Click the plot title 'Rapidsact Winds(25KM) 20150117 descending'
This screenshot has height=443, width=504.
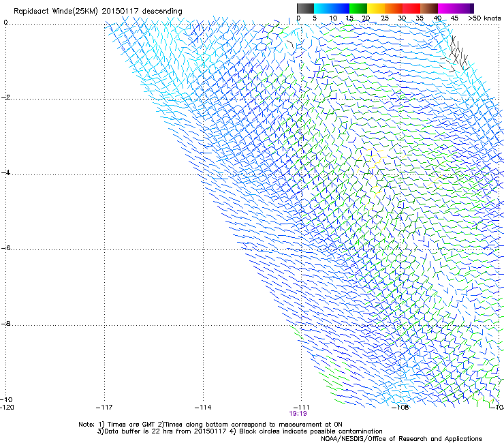pyautogui.click(x=97, y=12)
